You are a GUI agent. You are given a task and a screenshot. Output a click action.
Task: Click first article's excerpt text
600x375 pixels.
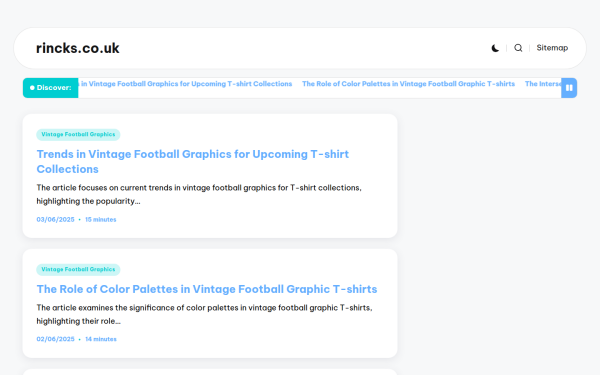pos(199,194)
